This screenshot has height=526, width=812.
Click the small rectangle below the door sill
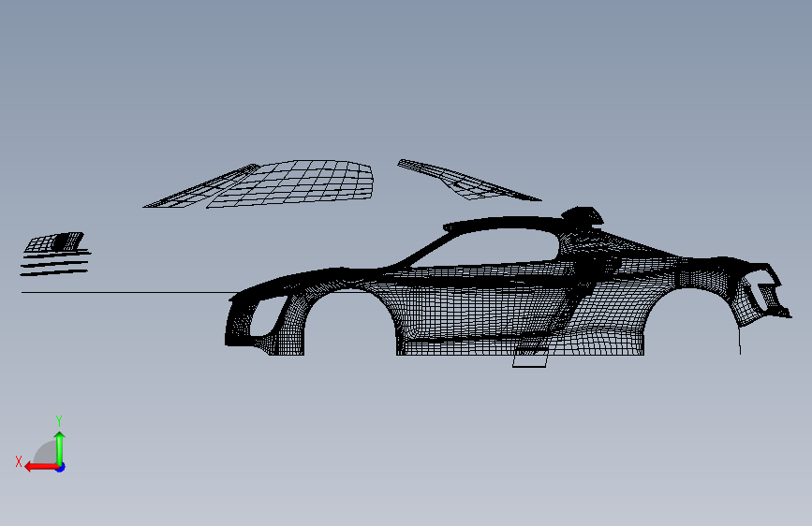coord(530,358)
